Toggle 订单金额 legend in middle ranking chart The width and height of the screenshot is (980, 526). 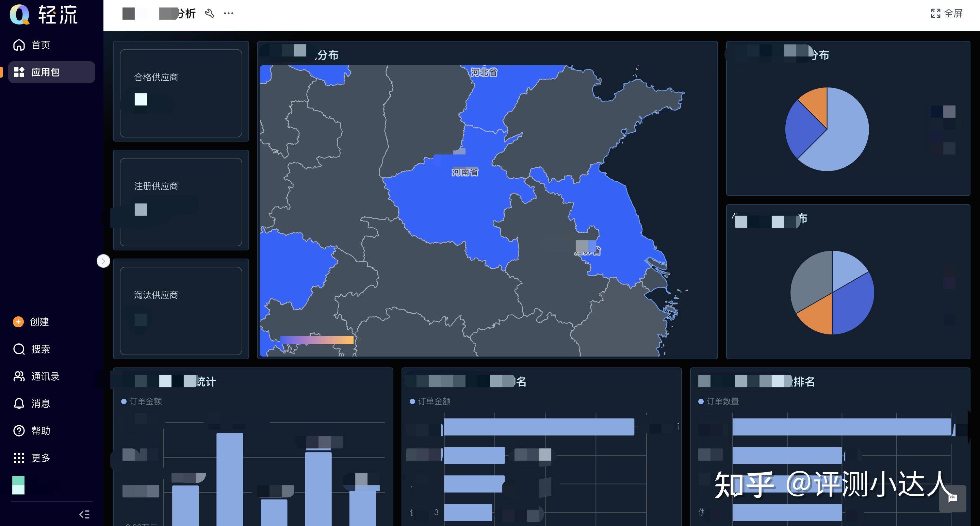430,401
